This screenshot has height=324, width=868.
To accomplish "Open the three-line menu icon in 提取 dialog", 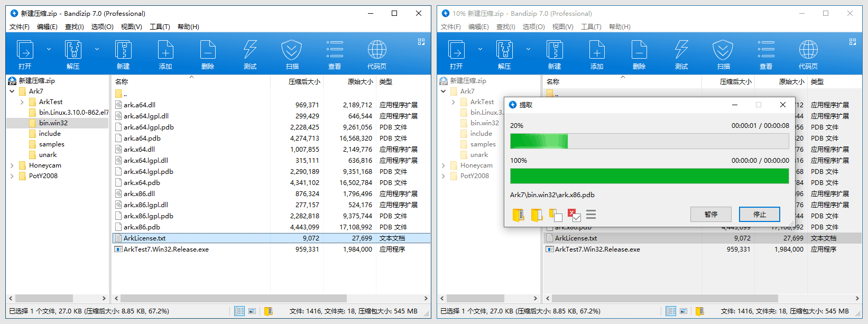I will click(x=591, y=215).
